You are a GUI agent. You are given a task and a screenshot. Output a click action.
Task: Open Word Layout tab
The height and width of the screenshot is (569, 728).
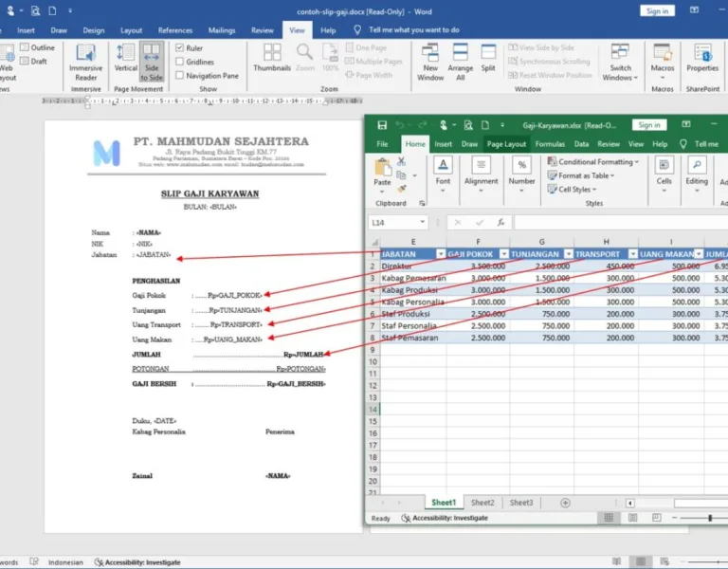pyautogui.click(x=132, y=30)
